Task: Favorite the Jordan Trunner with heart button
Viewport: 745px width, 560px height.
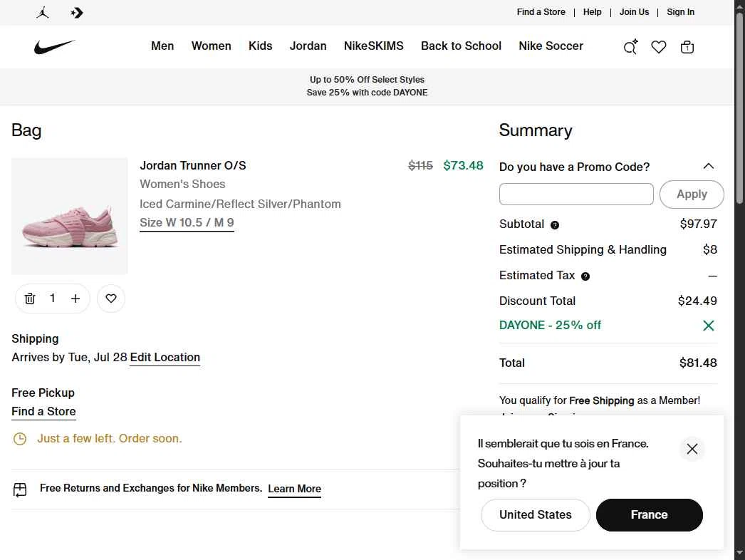Action: coord(111,298)
